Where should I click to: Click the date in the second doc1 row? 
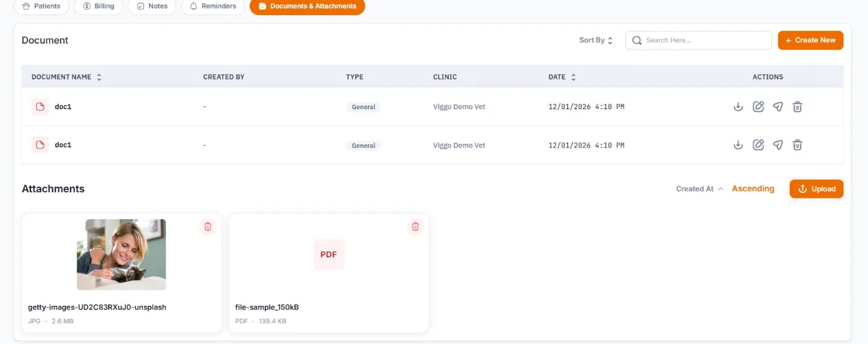coord(586,146)
